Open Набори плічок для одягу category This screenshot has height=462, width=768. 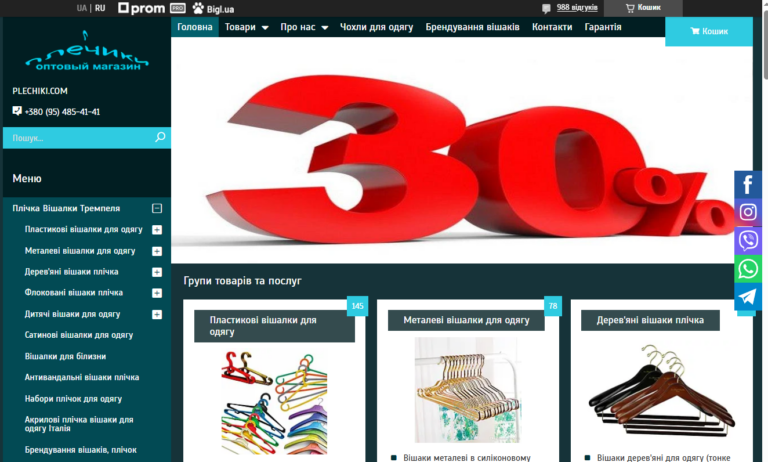pyautogui.click(x=73, y=399)
